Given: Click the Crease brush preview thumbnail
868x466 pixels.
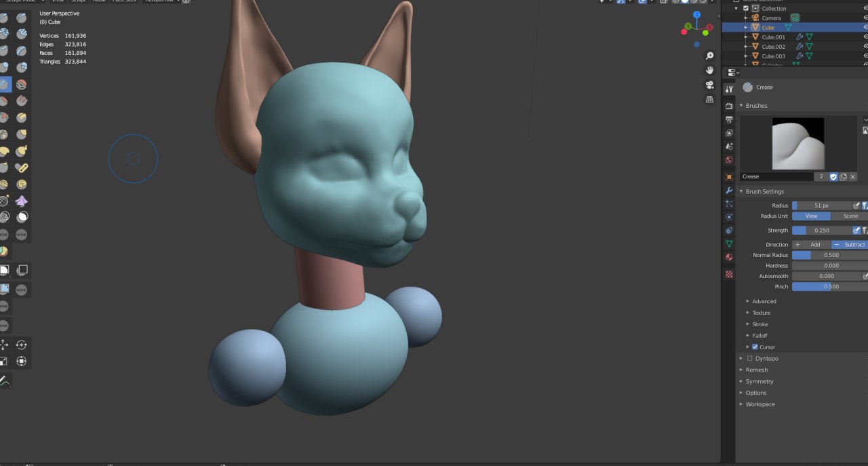Looking at the screenshot, I should (798, 143).
